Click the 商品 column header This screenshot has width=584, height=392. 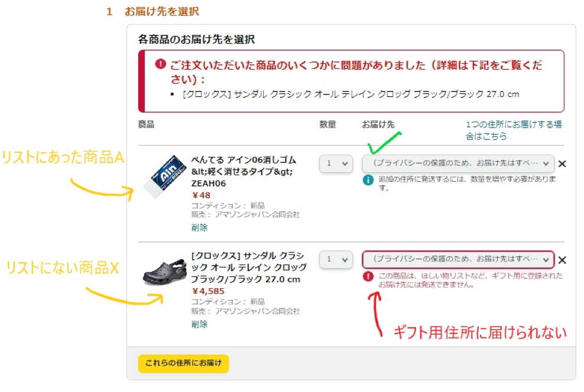pyautogui.click(x=146, y=125)
